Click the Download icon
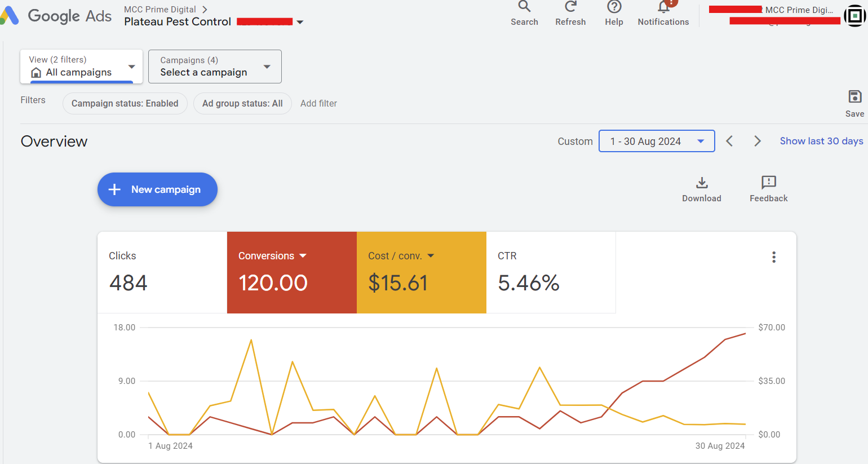The width and height of the screenshot is (868, 464). pyautogui.click(x=702, y=183)
